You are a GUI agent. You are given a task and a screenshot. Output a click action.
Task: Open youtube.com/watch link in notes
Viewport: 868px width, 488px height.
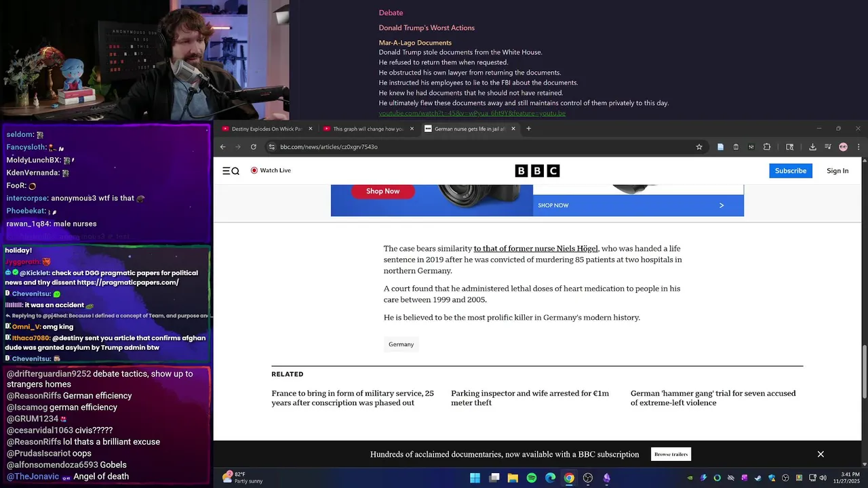click(x=472, y=113)
